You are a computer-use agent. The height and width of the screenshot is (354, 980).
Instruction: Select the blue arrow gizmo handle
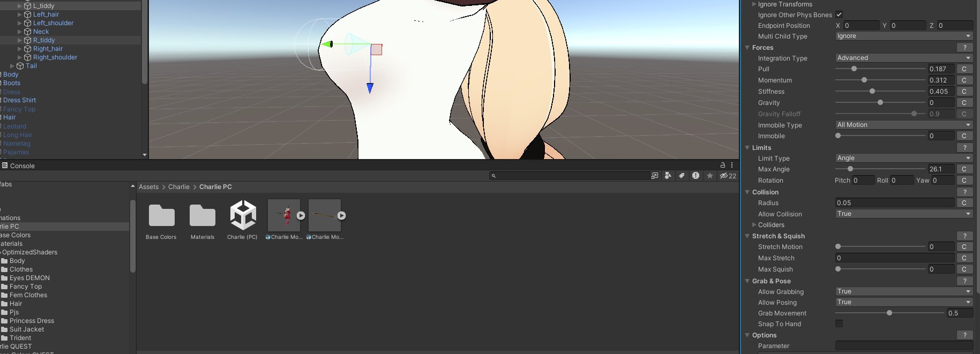(370, 88)
